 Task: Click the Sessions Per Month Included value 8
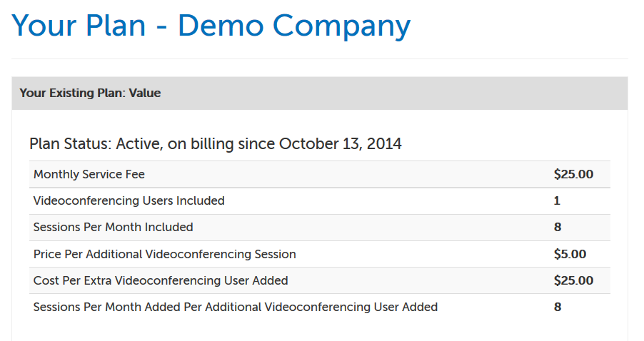558,227
